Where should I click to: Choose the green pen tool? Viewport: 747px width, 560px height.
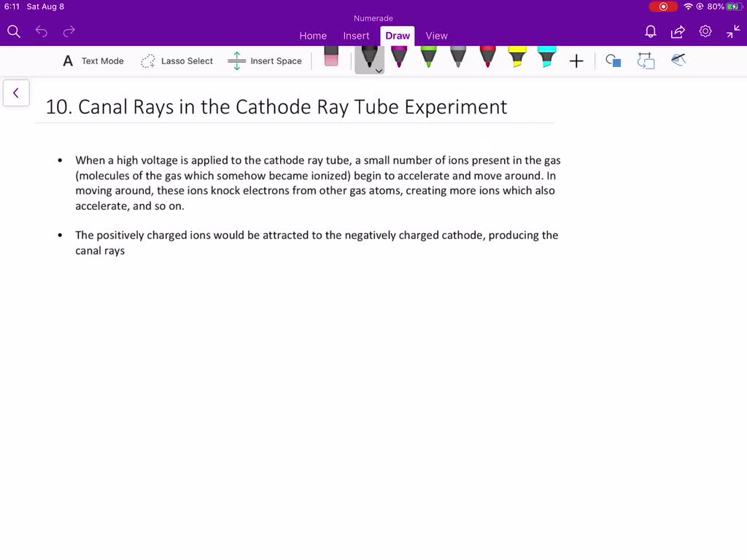pyautogui.click(x=428, y=57)
